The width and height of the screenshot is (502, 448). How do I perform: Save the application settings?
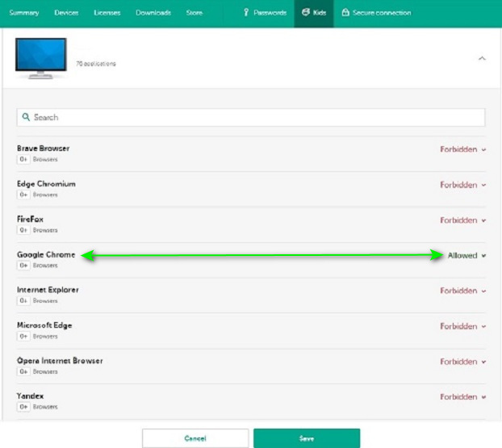coord(307,438)
